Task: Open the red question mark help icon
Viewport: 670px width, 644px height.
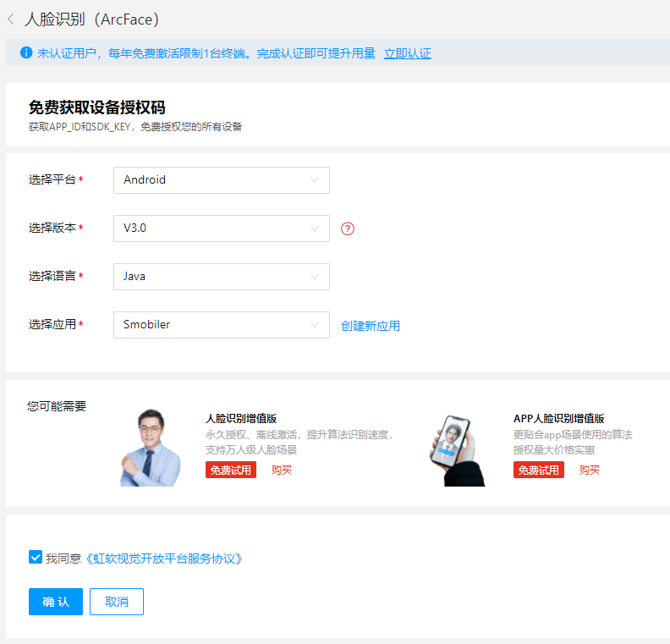Action: (x=348, y=228)
